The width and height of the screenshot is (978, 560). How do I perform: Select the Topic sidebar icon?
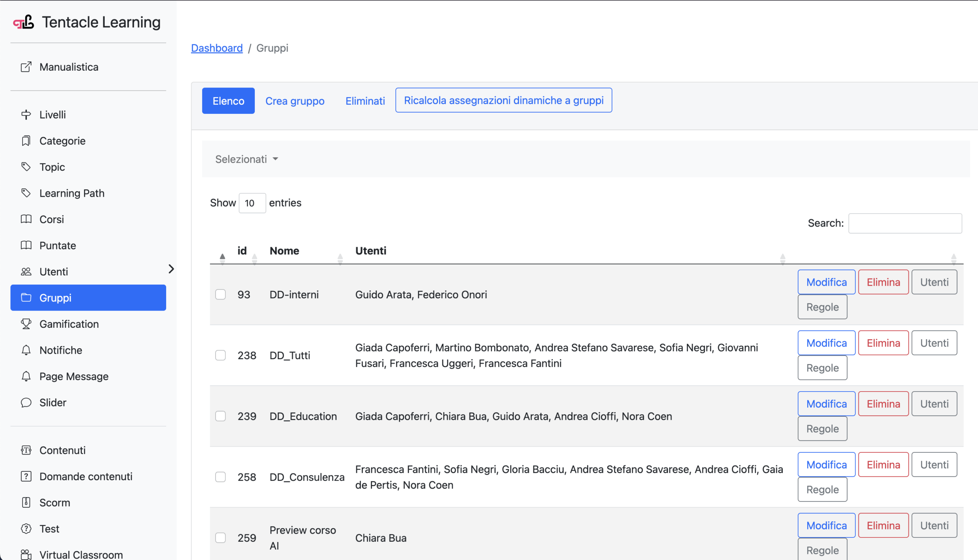point(26,167)
